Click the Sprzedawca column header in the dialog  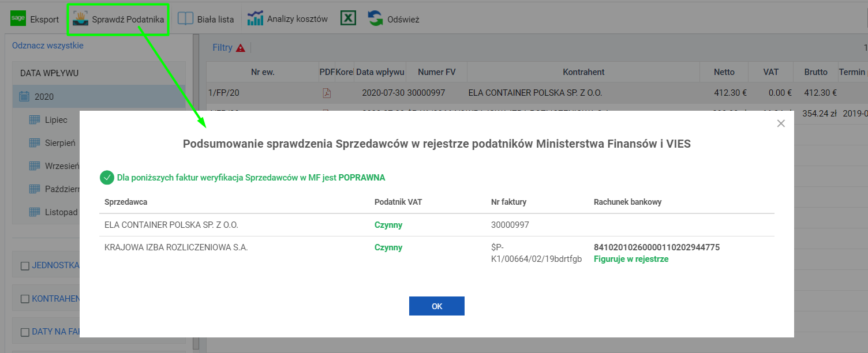126,202
